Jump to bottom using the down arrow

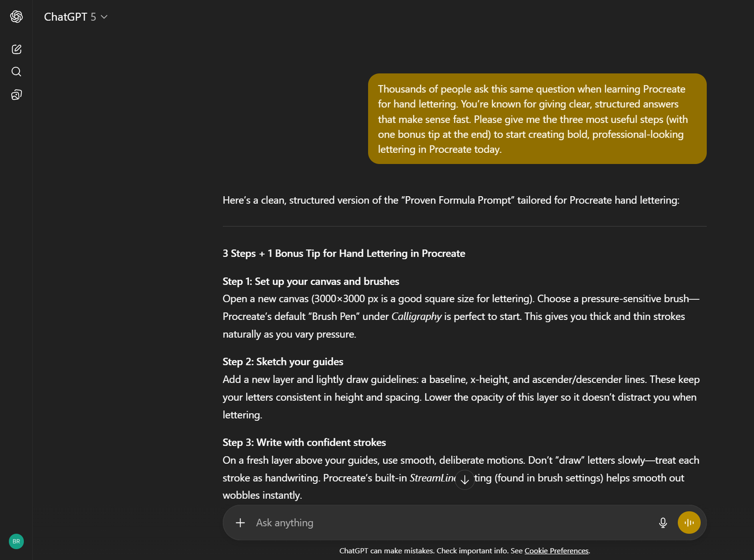[465, 480]
